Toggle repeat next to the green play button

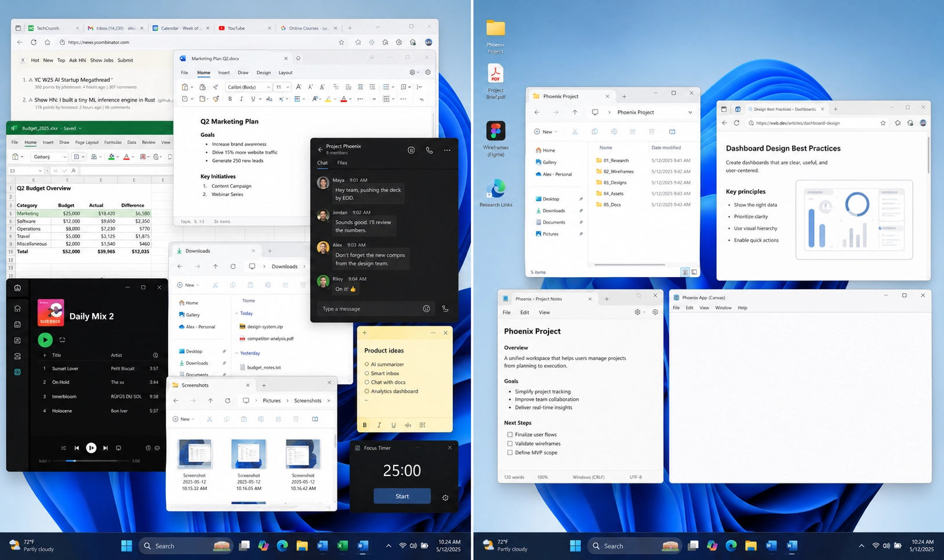point(62,340)
